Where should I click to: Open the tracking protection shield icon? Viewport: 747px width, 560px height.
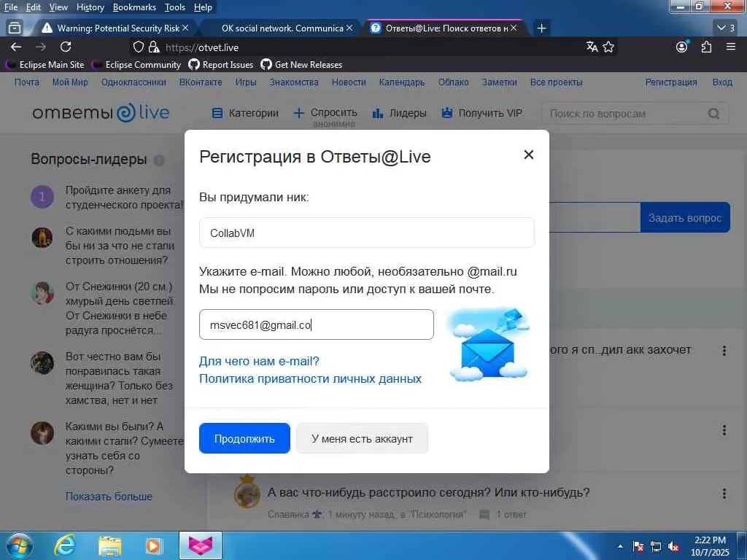[x=138, y=47]
